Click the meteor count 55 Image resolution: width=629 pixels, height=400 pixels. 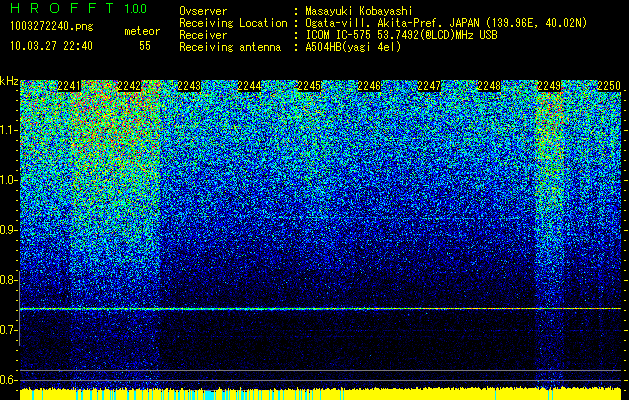[x=145, y=46]
